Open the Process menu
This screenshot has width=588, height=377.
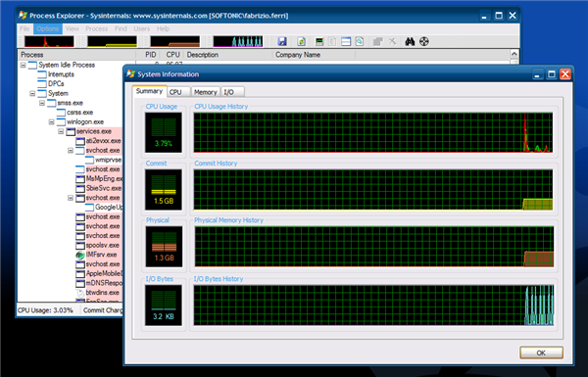click(x=96, y=28)
